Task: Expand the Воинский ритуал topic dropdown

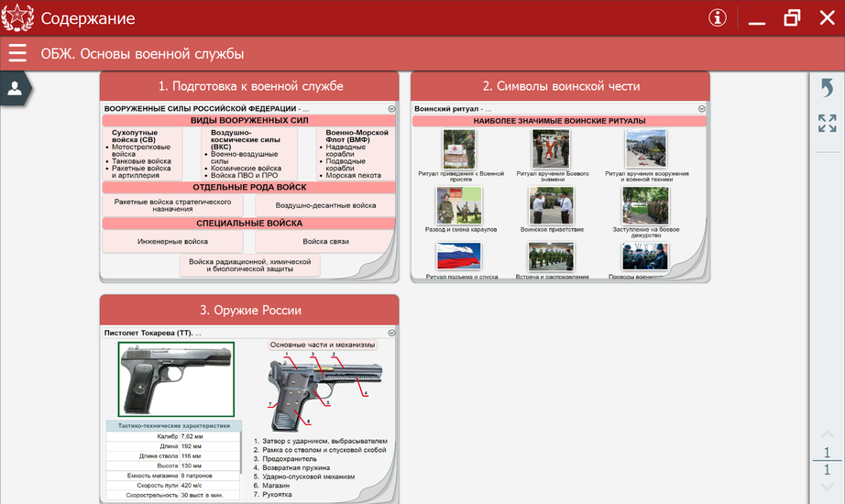Action: [701, 108]
